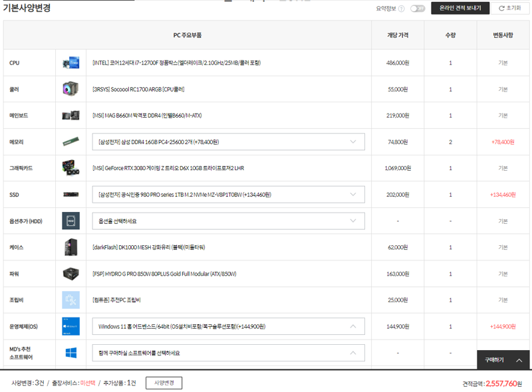
Task: Open the memory selection dropdown
Action: tap(228, 142)
